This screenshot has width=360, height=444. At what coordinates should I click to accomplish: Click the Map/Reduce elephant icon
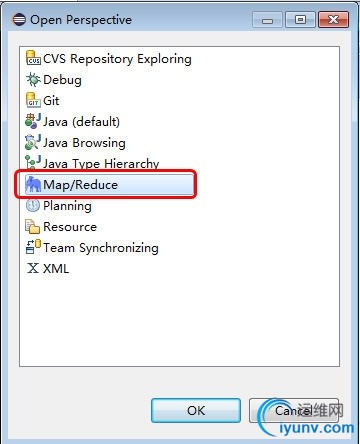[x=33, y=184]
